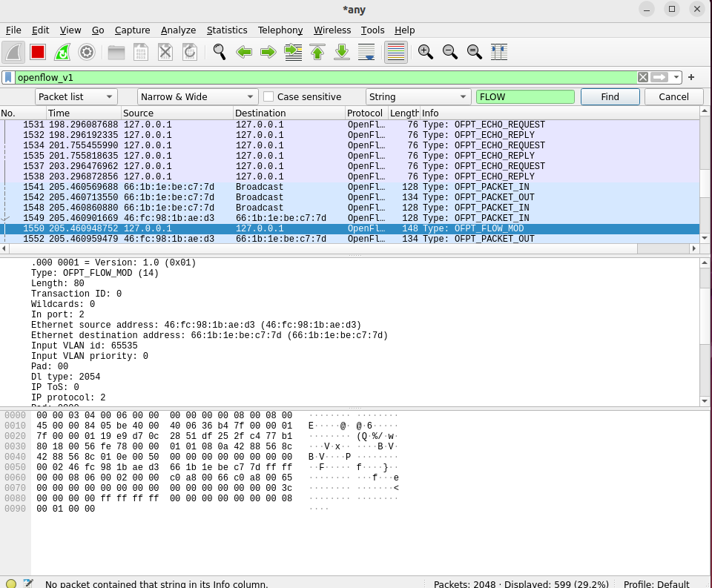The height and width of the screenshot is (588, 712).
Task: Reset text to normal size
Action: [x=475, y=52]
